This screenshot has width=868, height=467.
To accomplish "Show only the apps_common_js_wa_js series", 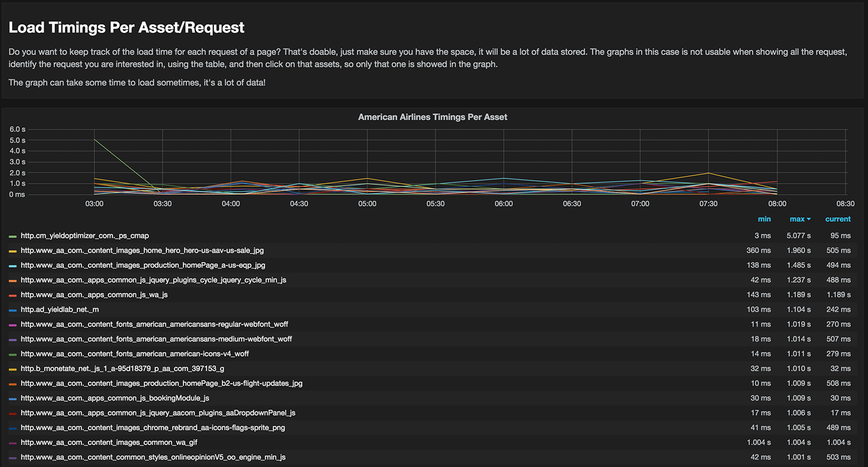I will click(x=94, y=295).
